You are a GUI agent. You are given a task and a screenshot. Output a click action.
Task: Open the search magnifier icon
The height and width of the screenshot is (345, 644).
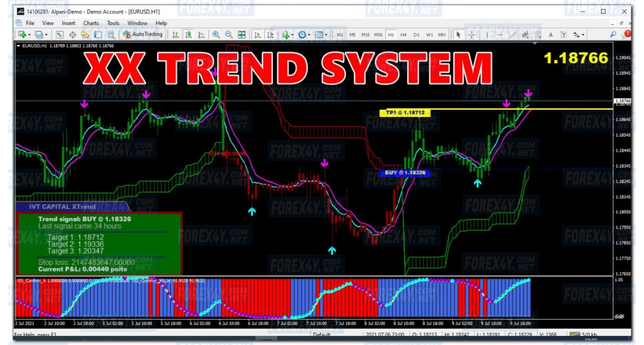click(613, 34)
